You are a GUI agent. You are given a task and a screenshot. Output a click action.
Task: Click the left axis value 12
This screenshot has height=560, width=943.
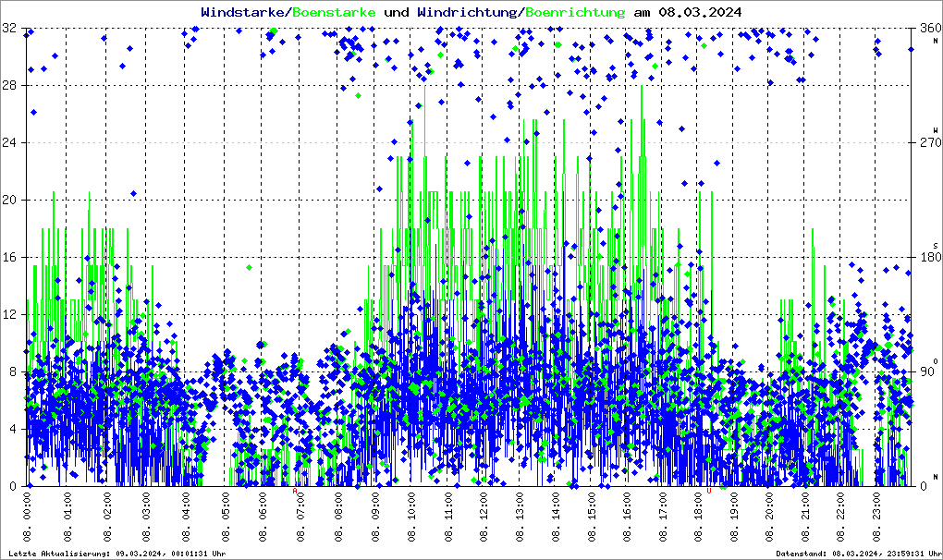coord(9,314)
